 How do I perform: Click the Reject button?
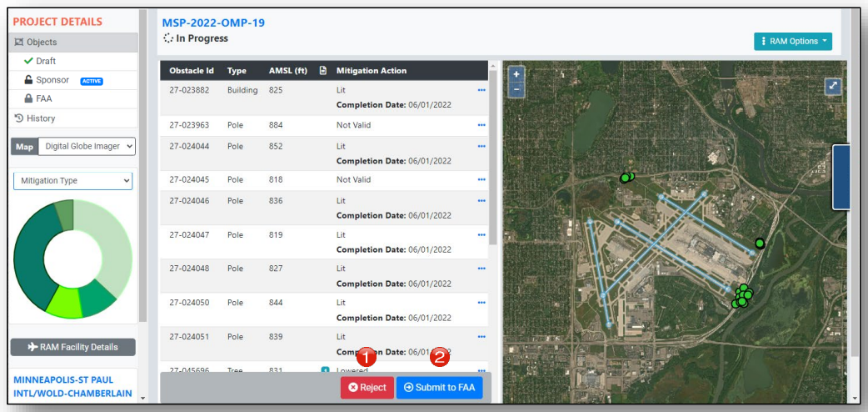[x=367, y=387]
